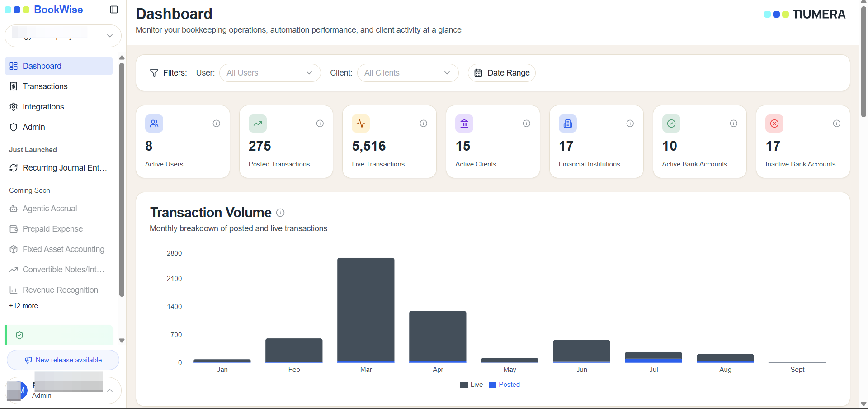
Task: Click the Live Transactions pulse icon
Action: point(361,124)
